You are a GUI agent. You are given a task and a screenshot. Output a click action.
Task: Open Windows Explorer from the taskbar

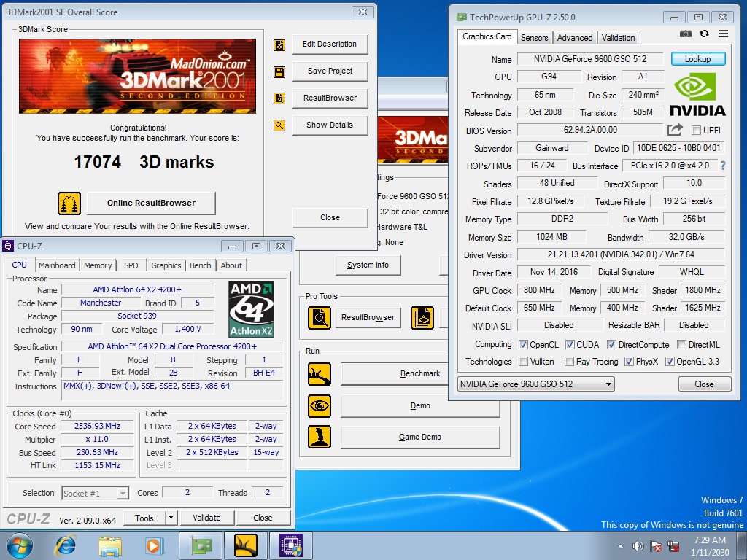pos(110,545)
